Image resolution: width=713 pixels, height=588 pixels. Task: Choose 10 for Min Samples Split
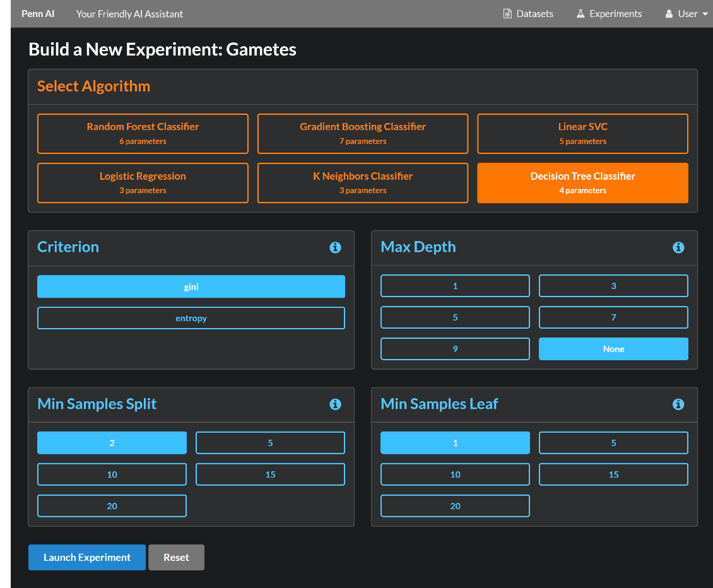(x=112, y=474)
